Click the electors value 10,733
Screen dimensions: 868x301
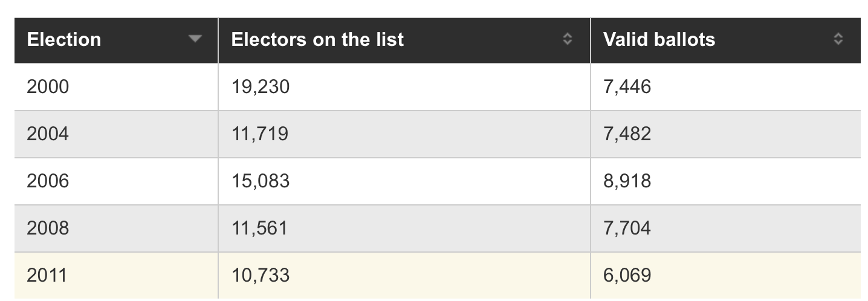(x=261, y=276)
